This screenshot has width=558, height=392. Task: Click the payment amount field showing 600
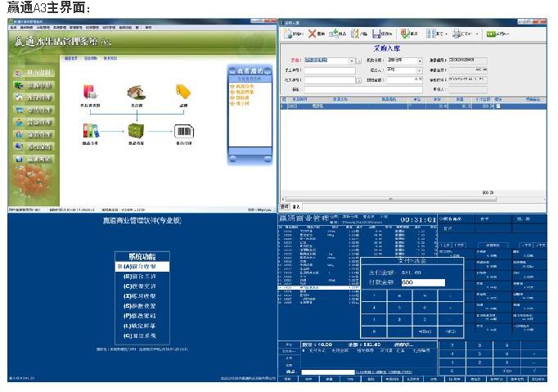423,282
